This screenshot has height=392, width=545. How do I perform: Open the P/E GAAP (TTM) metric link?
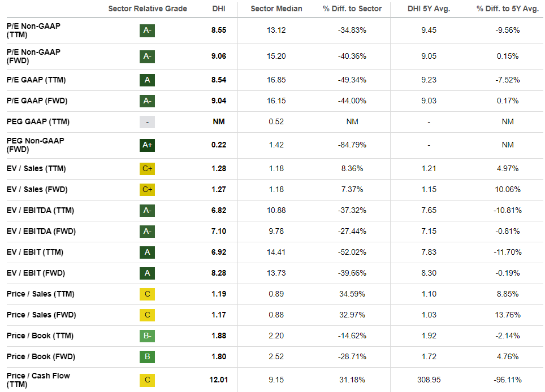tap(36, 80)
